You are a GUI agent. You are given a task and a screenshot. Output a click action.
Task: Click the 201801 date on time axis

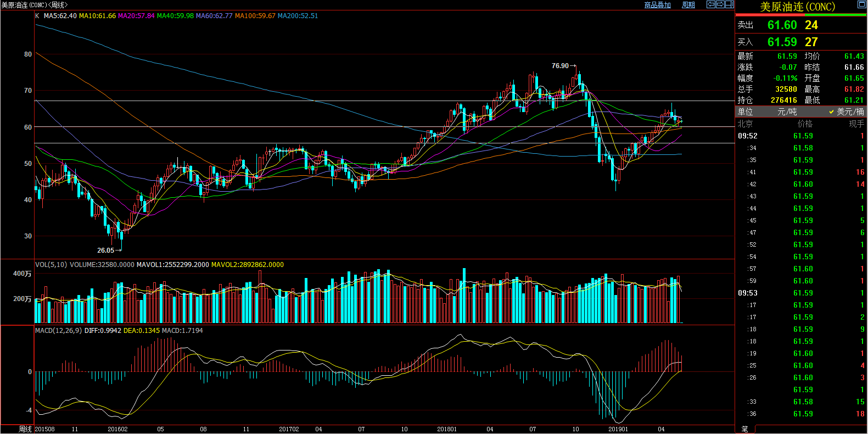447,429
